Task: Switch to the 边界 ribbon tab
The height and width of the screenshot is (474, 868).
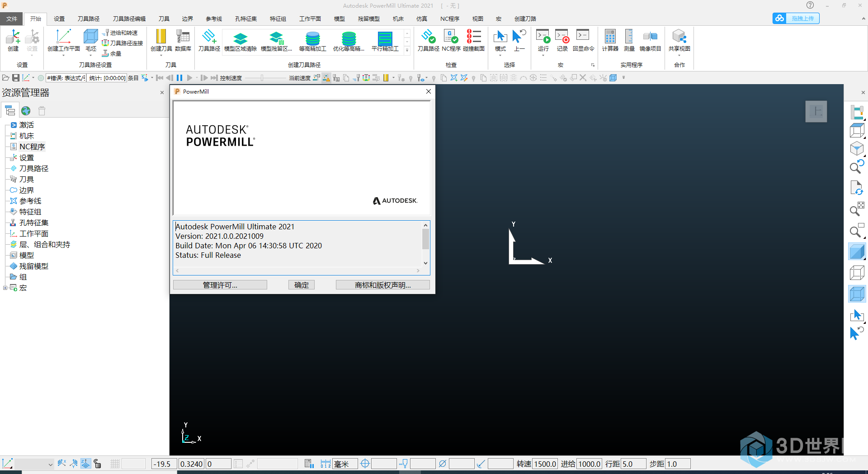Action: 188,19
